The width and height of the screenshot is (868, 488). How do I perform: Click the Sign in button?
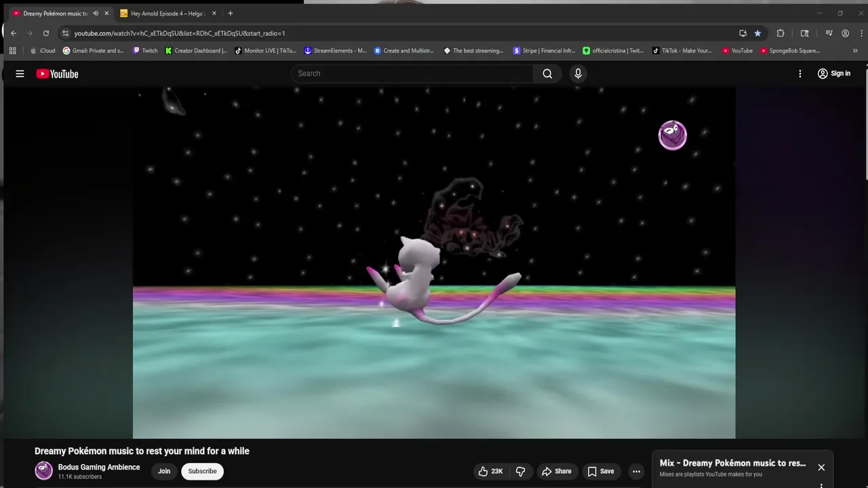tap(833, 74)
